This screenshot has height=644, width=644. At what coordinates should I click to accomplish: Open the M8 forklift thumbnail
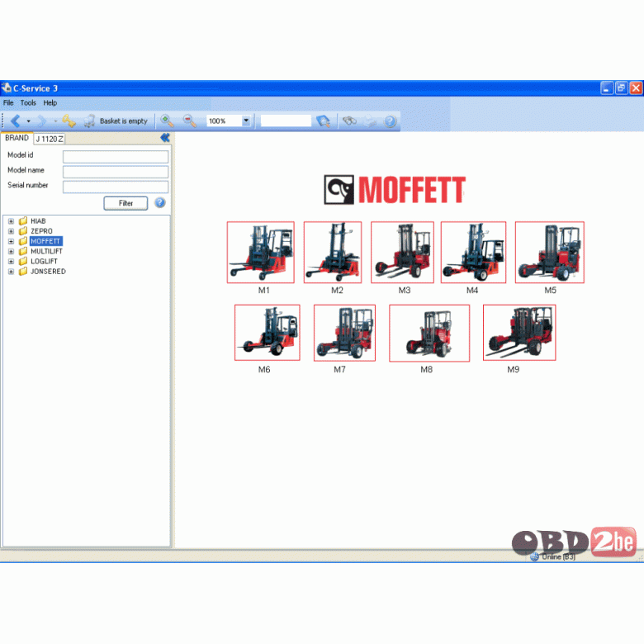tap(429, 333)
